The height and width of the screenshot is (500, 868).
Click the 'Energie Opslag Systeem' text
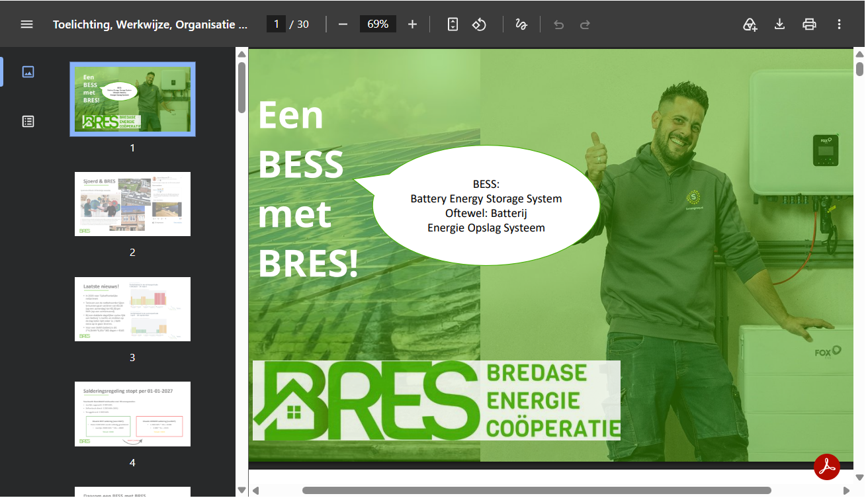point(486,228)
